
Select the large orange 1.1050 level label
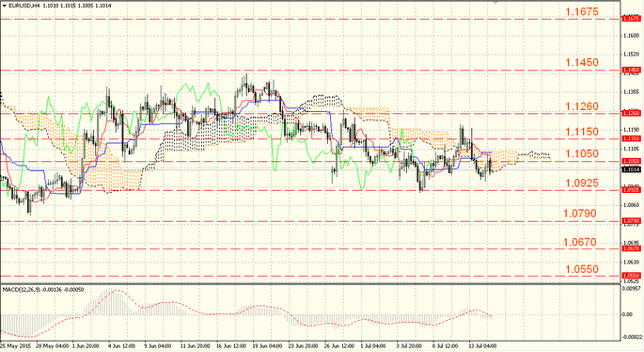tap(582, 153)
